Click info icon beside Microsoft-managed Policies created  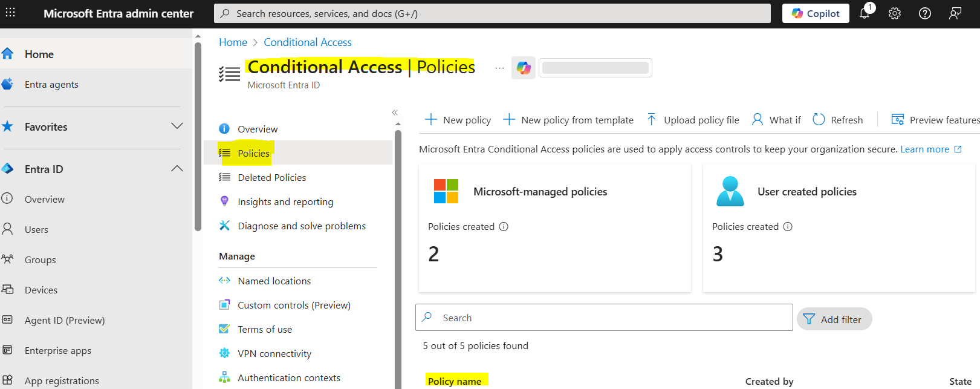[x=504, y=226]
